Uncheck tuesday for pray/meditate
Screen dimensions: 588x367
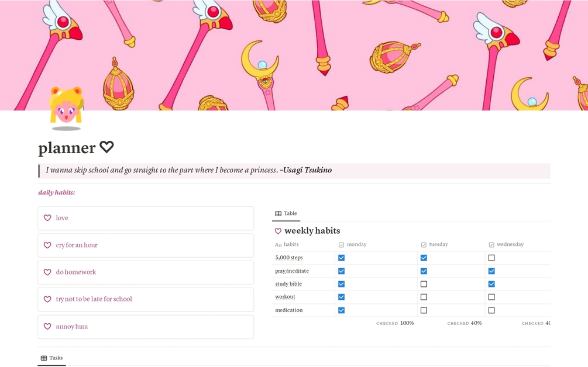point(424,271)
